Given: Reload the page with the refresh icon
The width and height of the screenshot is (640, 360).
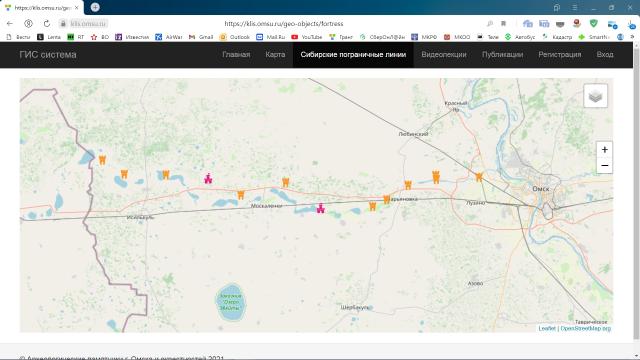Looking at the screenshot, I should coord(47,24).
